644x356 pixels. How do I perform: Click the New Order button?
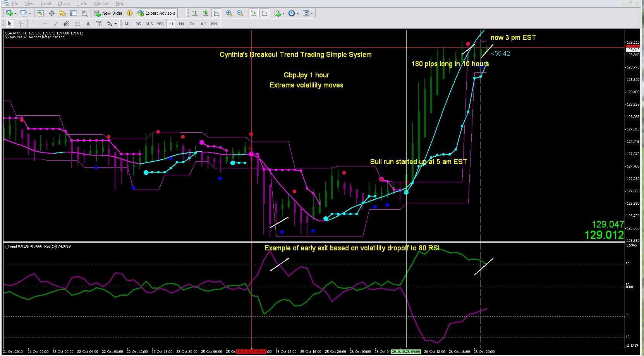point(108,13)
